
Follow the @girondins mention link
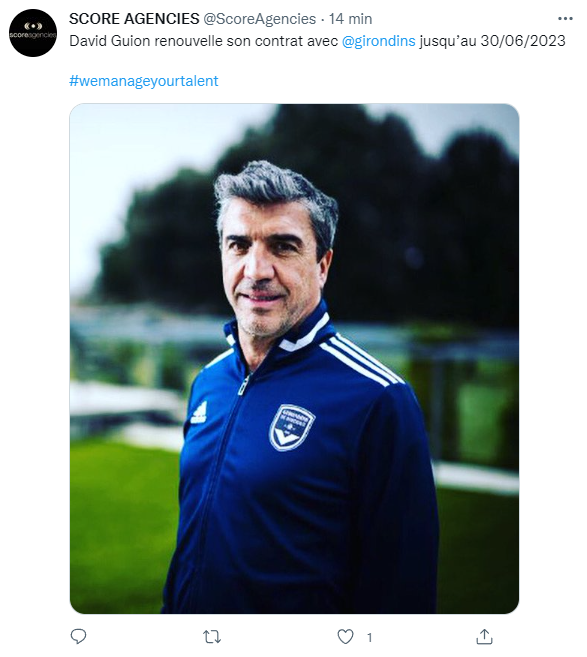pos(379,41)
